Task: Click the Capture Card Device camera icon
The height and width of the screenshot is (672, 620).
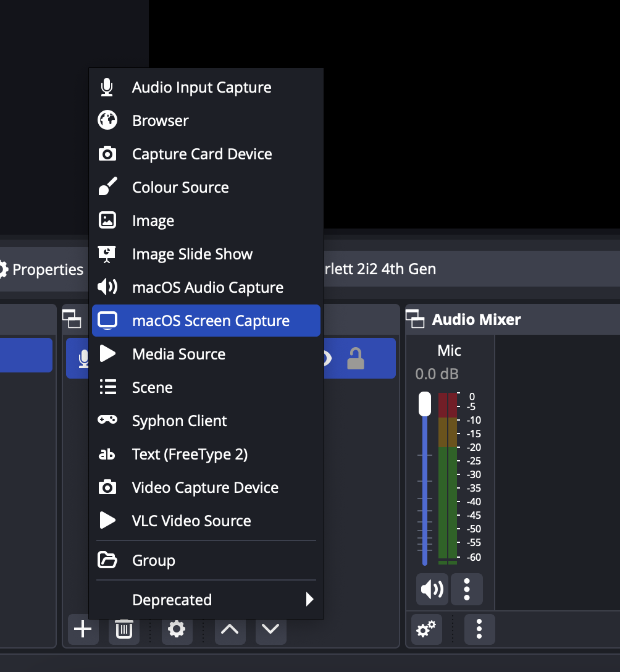Action: [x=107, y=153]
